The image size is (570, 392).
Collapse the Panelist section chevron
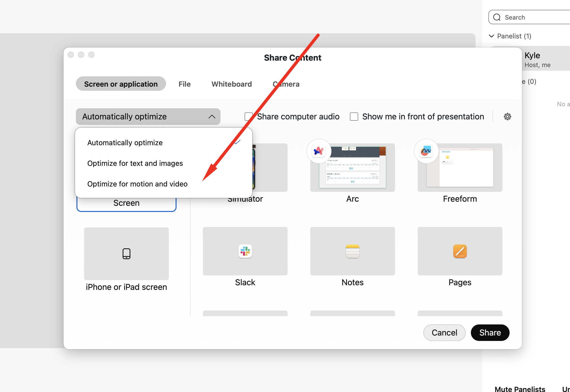click(x=492, y=36)
